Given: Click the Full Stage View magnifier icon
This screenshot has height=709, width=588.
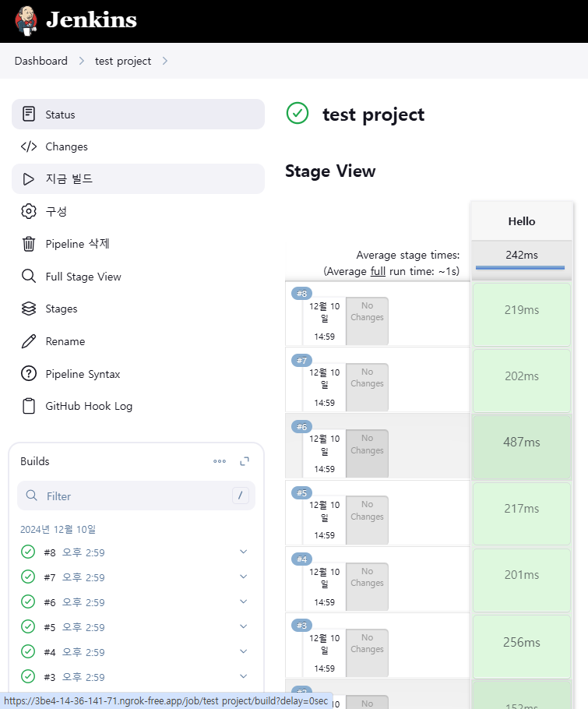Looking at the screenshot, I should click(29, 277).
